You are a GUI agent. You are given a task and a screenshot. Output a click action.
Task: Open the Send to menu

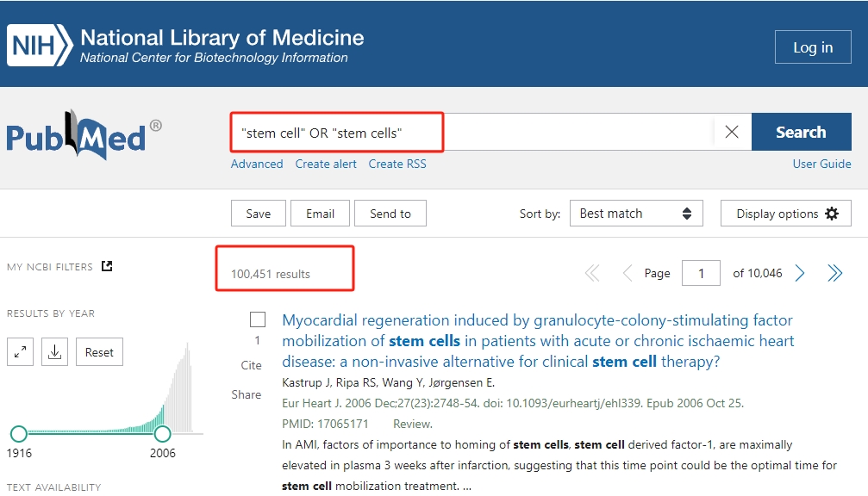point(390,214)
